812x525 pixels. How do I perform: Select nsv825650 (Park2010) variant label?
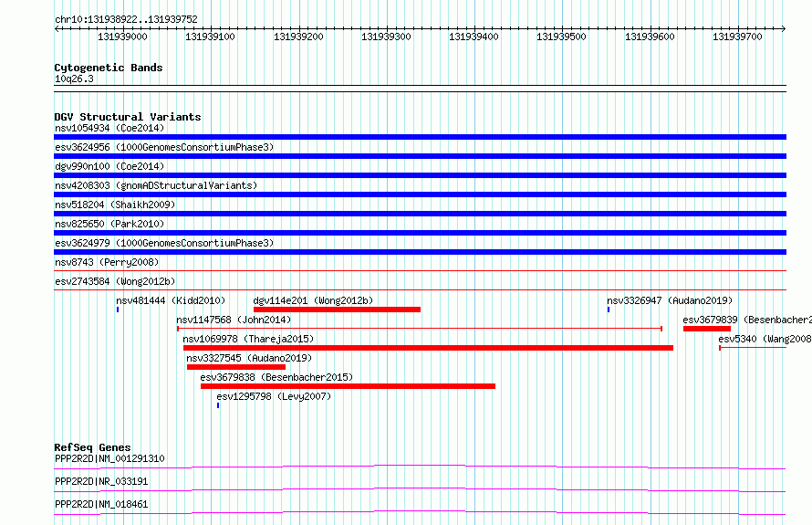[x=109, y=224]
